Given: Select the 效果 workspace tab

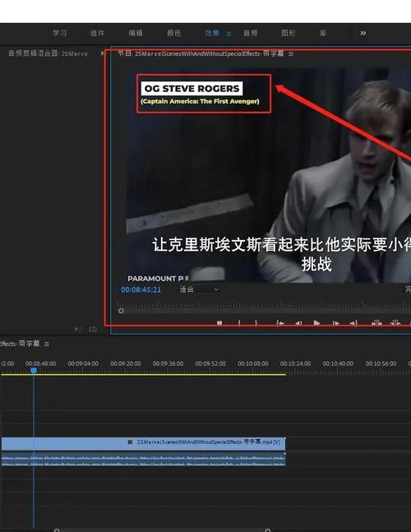Looking at the screenshot, I should pyautogui.click(x=212, y=33).
